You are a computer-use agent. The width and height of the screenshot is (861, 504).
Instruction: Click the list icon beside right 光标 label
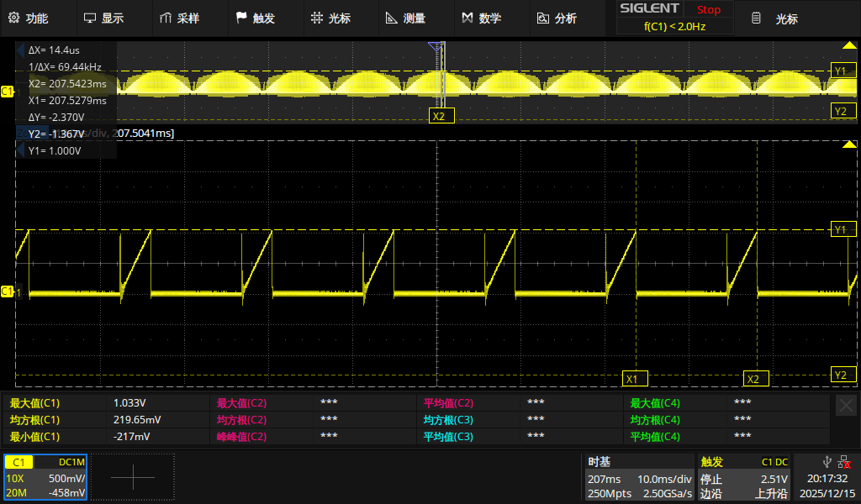[756, 18]
